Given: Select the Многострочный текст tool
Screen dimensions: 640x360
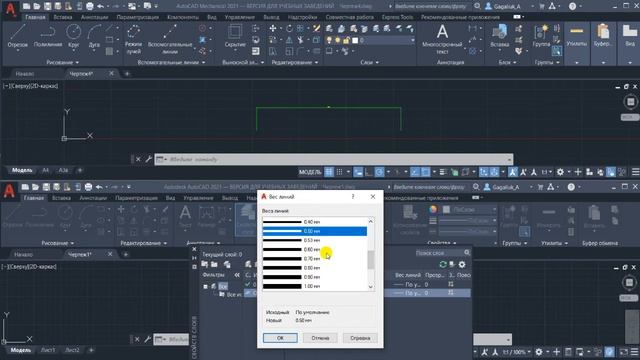Looking at the screenshot, I should tap(442, 39).
